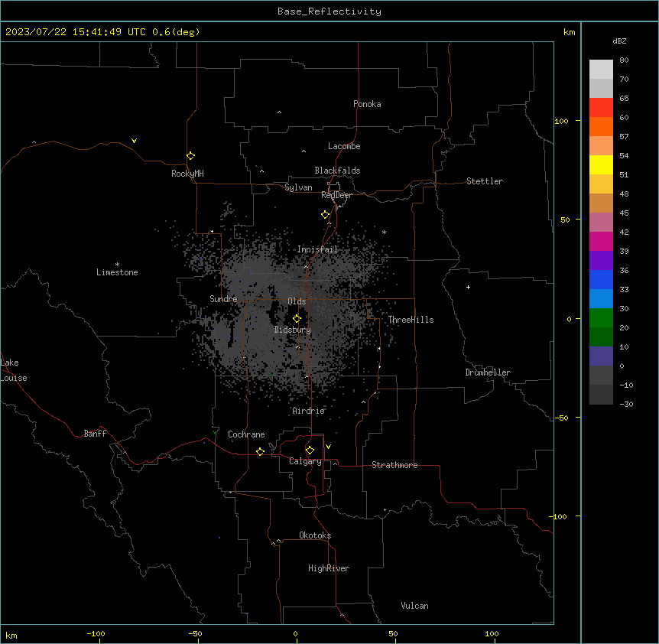Select the yellow diamond marker below Cochrane

click(260, 451)
